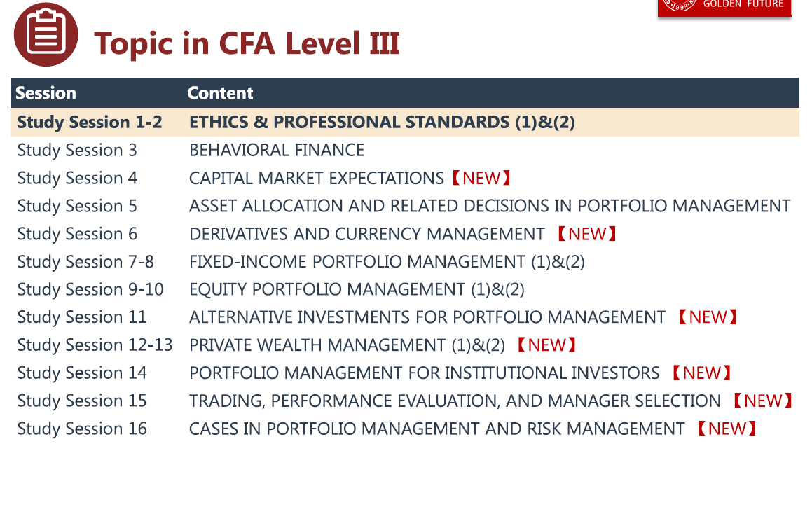The height and width of the screenshot is (507, 812).
Task: Click Derivatives and Currency Management text
Action: point(366,234)
